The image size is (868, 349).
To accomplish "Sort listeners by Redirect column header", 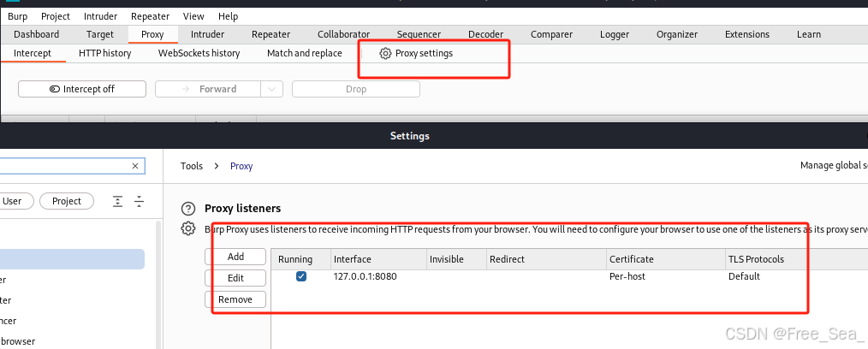I will point(545,259).
